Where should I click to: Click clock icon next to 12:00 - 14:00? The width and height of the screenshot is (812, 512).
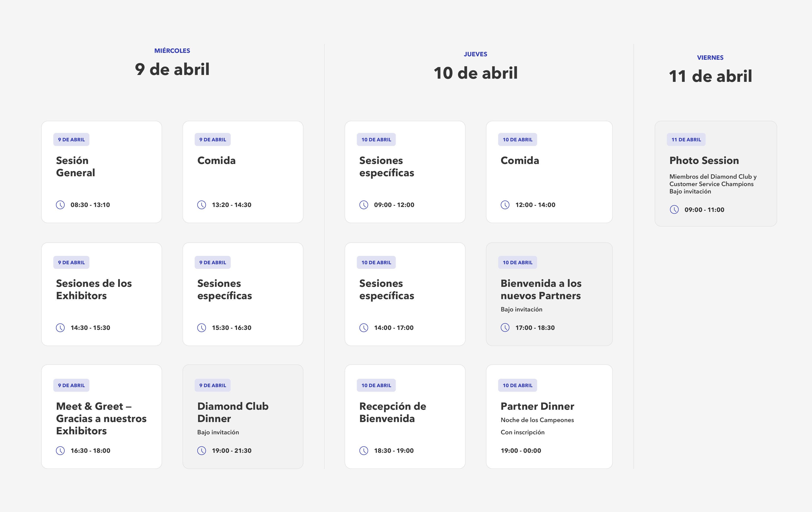pyautogui.click(x=505, y=205)
